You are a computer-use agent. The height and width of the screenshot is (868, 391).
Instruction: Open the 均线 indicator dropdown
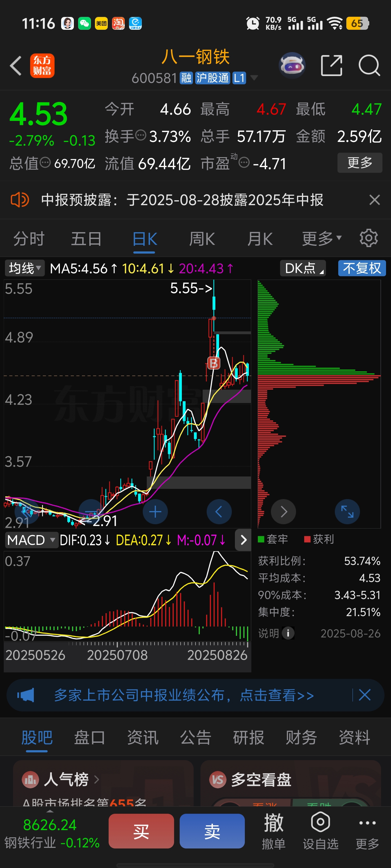(x=25, y=268)
